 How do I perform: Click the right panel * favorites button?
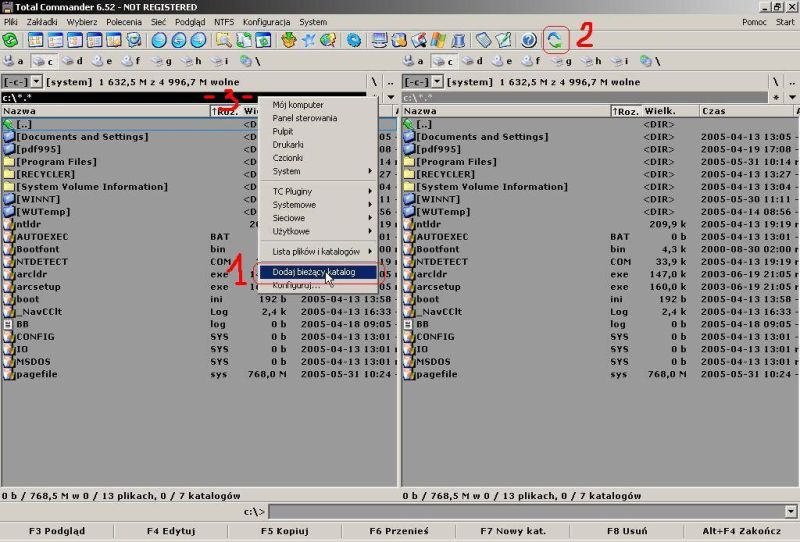pyautogui.click(x=777, y=97)
